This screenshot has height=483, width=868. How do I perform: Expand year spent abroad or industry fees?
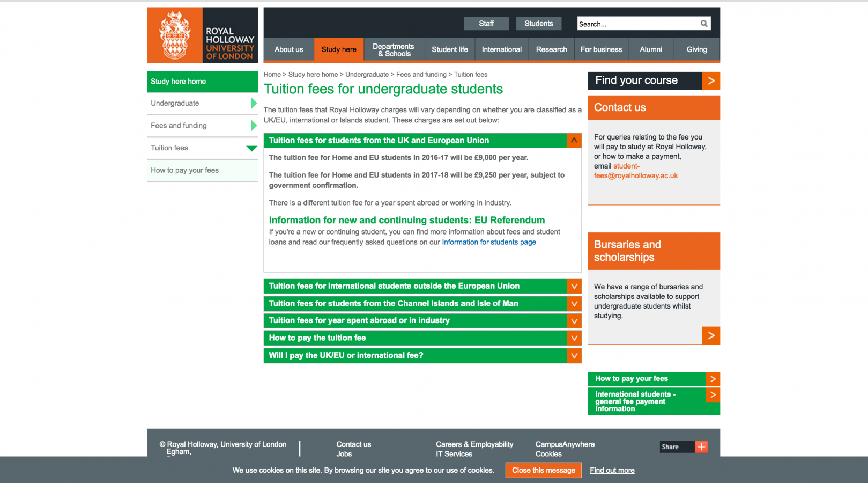pyautogui.click(x=574, y=321)
